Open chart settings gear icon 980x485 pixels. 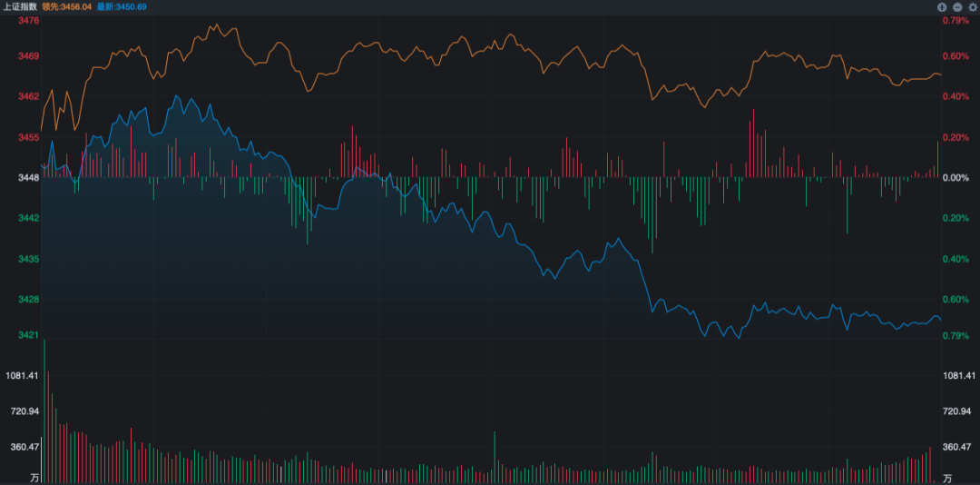(x=972, y=7)
